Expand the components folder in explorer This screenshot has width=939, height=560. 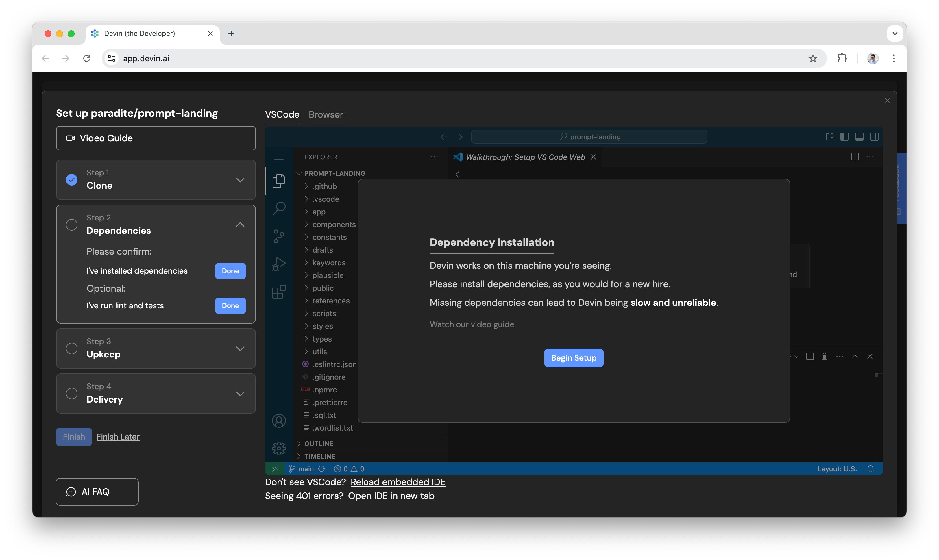pos(333,225)
